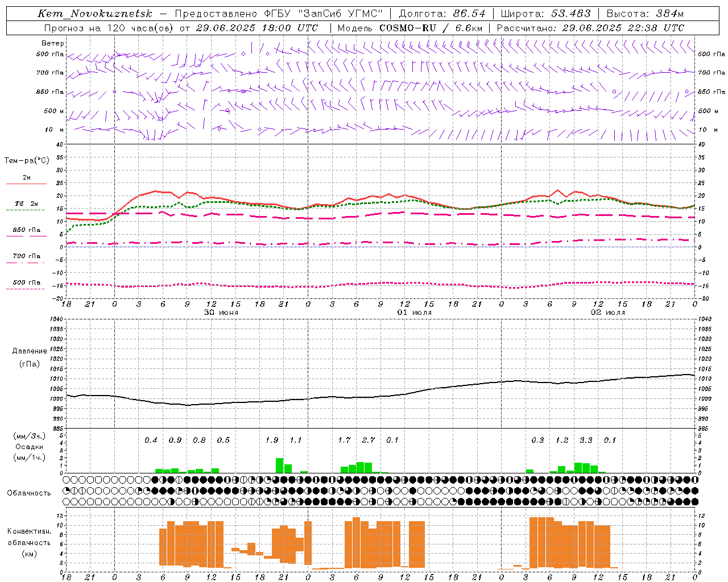Click the dash-dot sample under 700 гПа legend
The image size is (728, 582).
25,263
